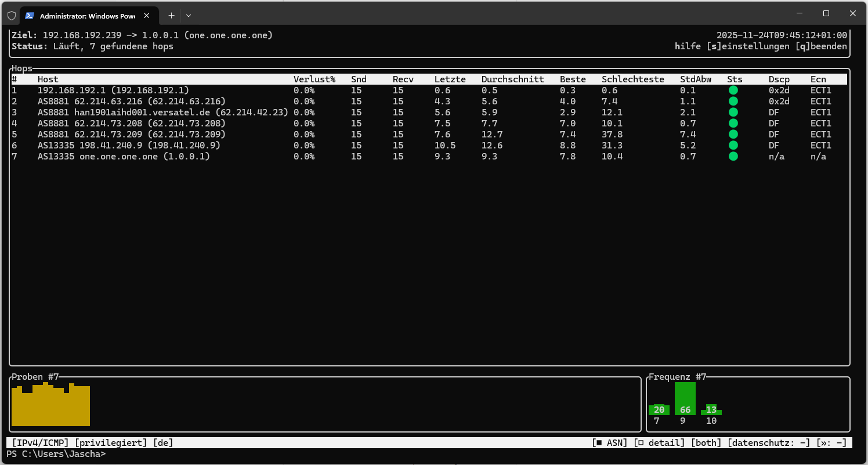Click the Host column header

[48, 79]
